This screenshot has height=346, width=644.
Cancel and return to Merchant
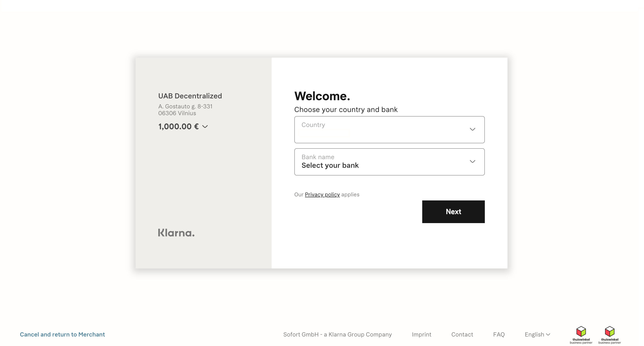pyautogui.click(x=63, y=334)
